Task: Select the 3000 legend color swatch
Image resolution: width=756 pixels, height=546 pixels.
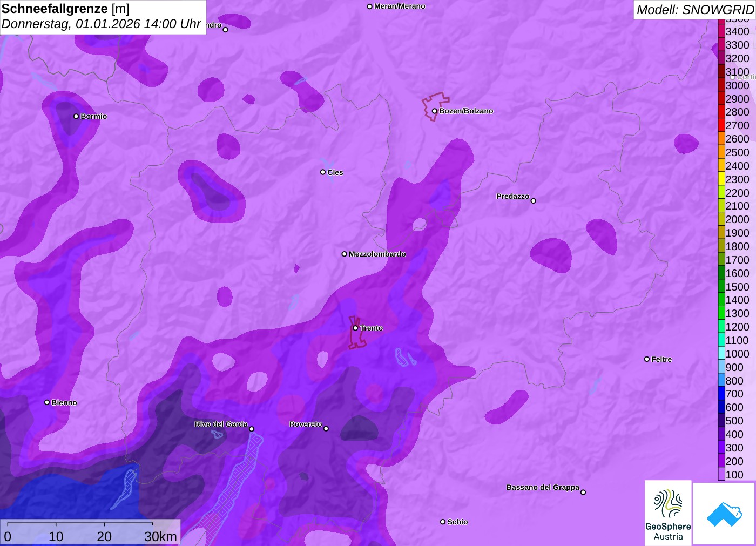Action: [721, 85]
